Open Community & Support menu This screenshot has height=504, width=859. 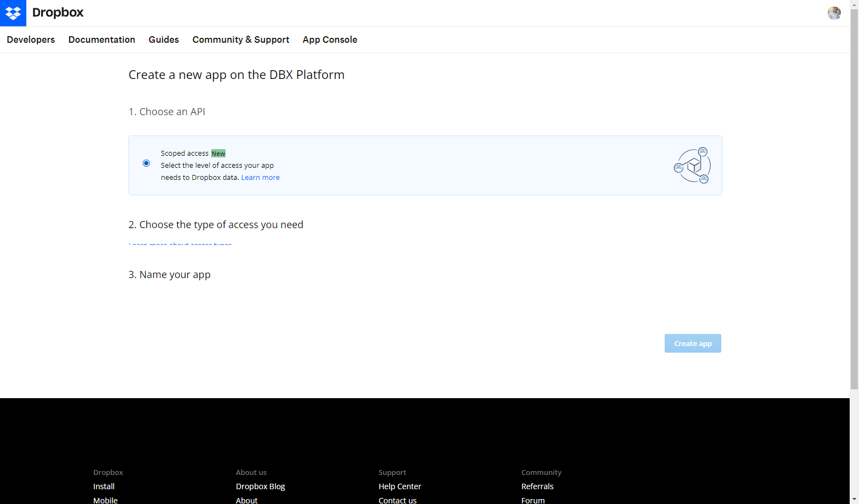(x=241, y=39)
